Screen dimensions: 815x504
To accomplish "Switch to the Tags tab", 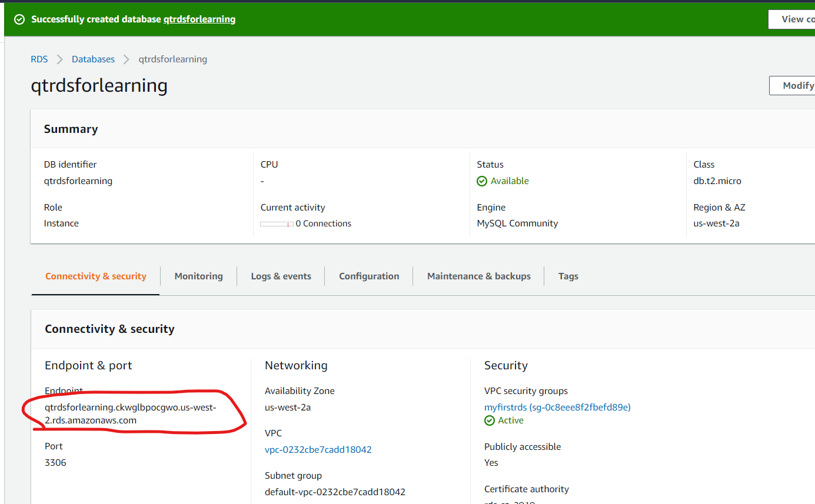I will pyautogui.click(x=568, y=276).
